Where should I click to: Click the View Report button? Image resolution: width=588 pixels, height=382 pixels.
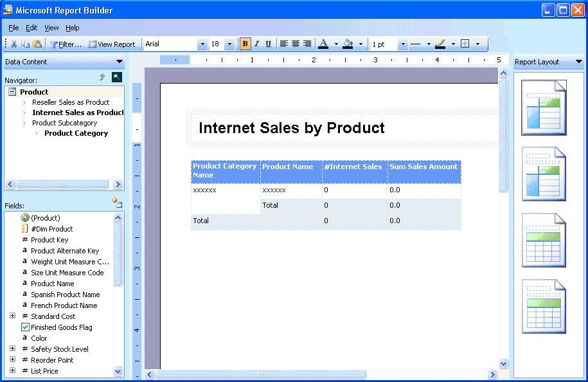(x=112, y=44)
